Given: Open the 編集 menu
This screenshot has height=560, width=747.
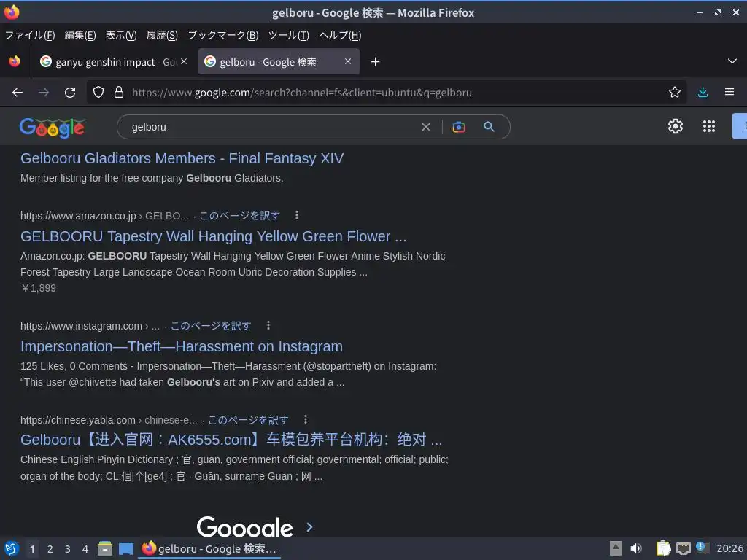Looking at the screenshot, I should tap(80, 35).
